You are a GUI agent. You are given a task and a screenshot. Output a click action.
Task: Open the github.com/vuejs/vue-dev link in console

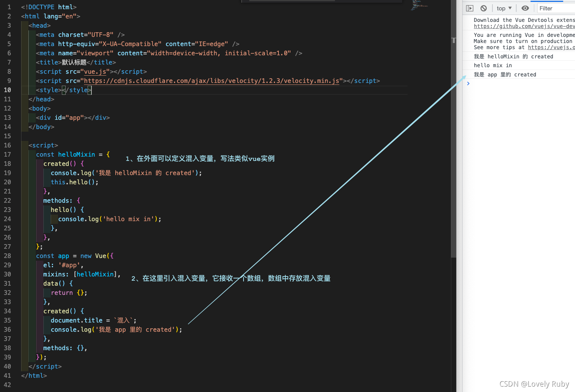coord(524,26)
